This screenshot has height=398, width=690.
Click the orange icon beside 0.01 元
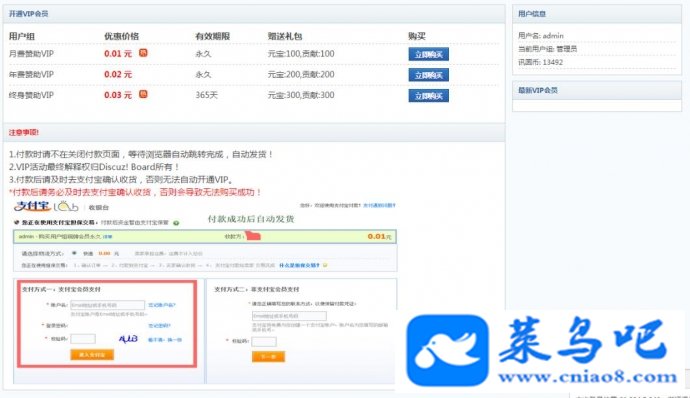point(143,53)
